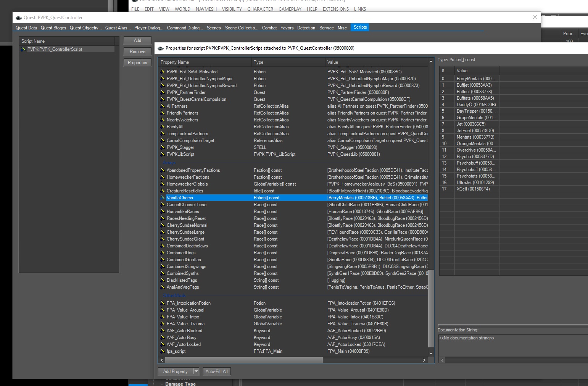
Task: Click the icon next to VanillaChems row
Action: tap(162, 198)
